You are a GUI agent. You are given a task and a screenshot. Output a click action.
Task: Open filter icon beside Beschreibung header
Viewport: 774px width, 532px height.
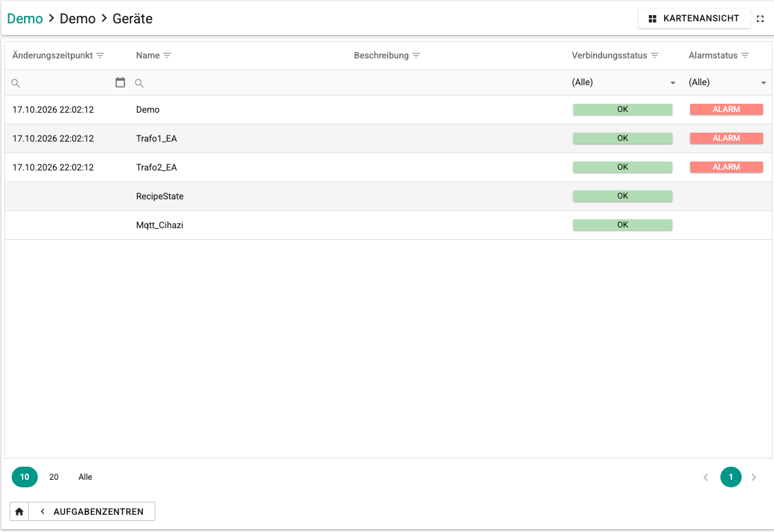[416, 56]
